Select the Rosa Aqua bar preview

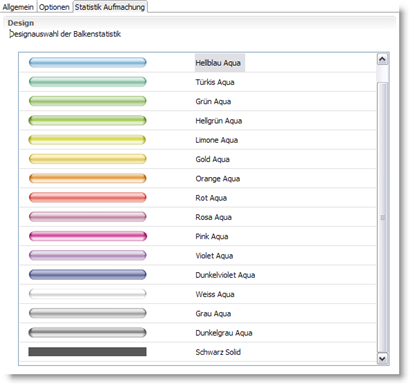click(x=88, y=217)
